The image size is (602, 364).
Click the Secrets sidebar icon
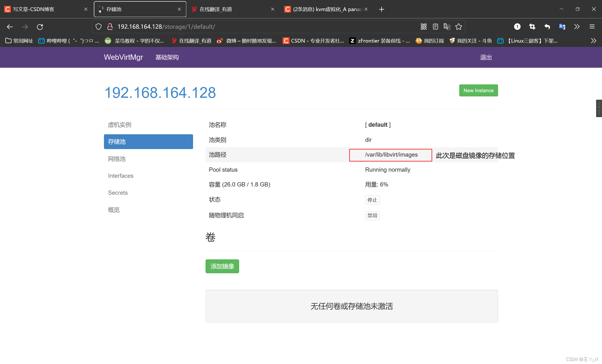coord(118,193)
